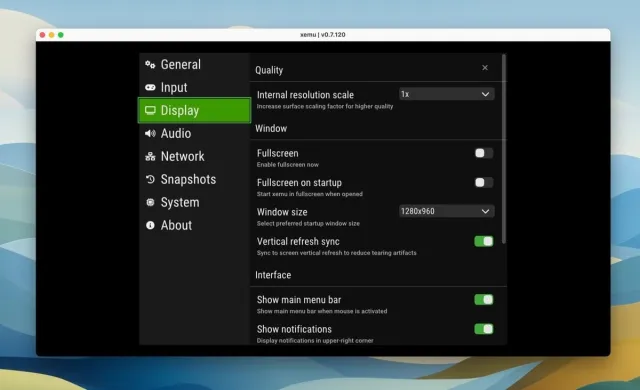
Task: Click the yellow minimize window button
Action: tap(51, 35)
